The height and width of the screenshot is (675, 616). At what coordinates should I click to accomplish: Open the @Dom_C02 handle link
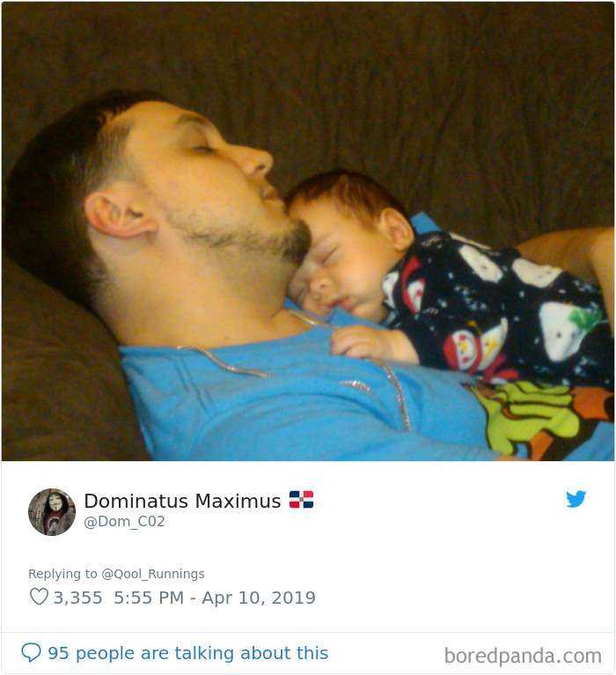[124, 522]
